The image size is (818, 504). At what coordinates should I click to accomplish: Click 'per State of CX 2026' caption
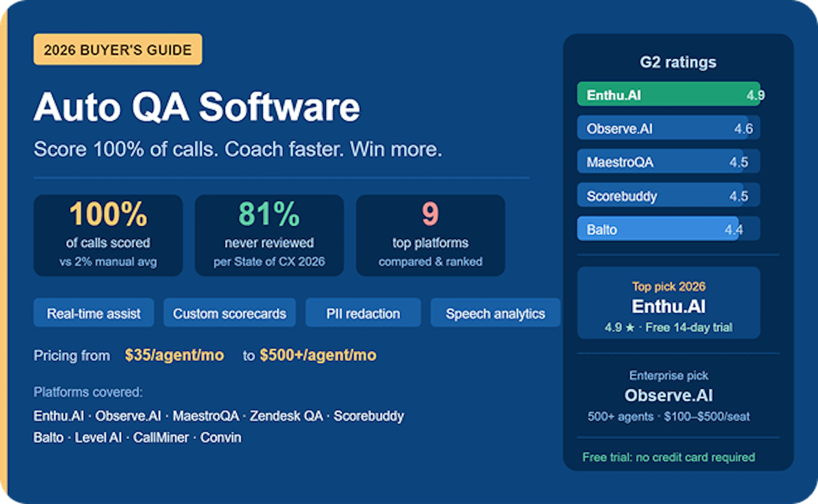point(269,262)
